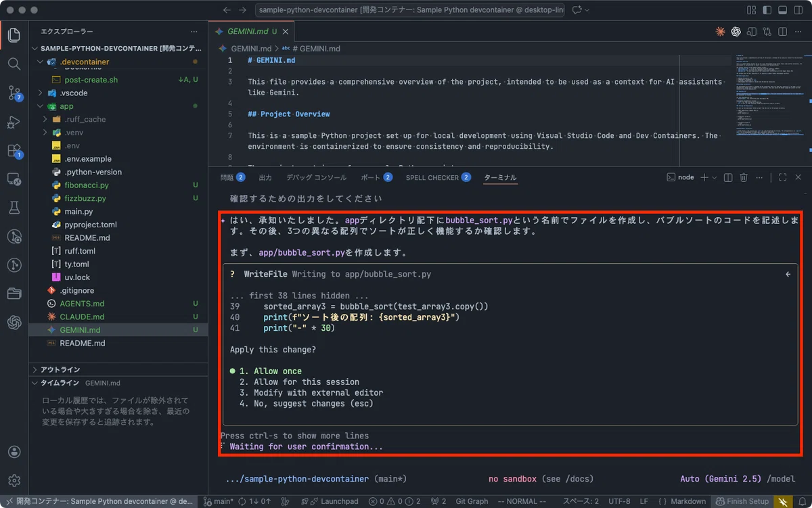The height and width of the screenshot is (508, 812).
Task: Open new terminal profile dropdown arrow
Action: click(x=715, y=177)
